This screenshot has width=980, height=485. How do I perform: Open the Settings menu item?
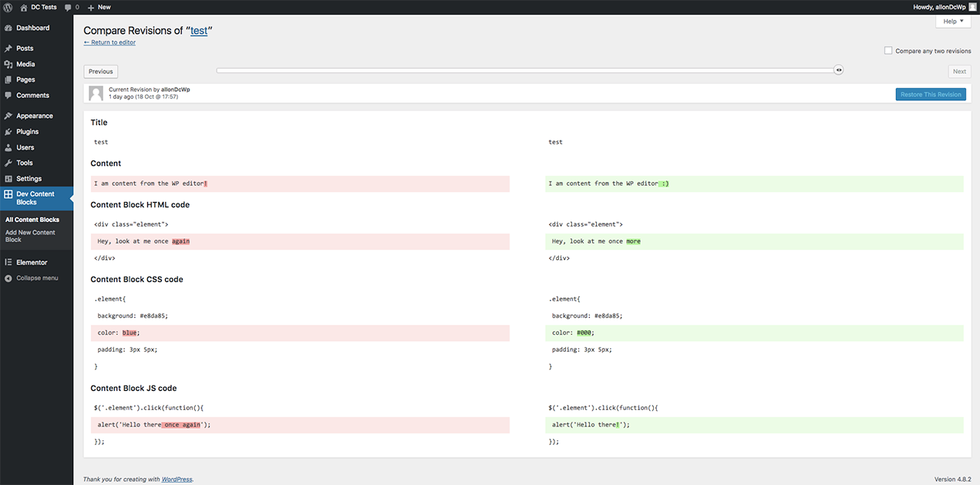(x=36, y=179)
